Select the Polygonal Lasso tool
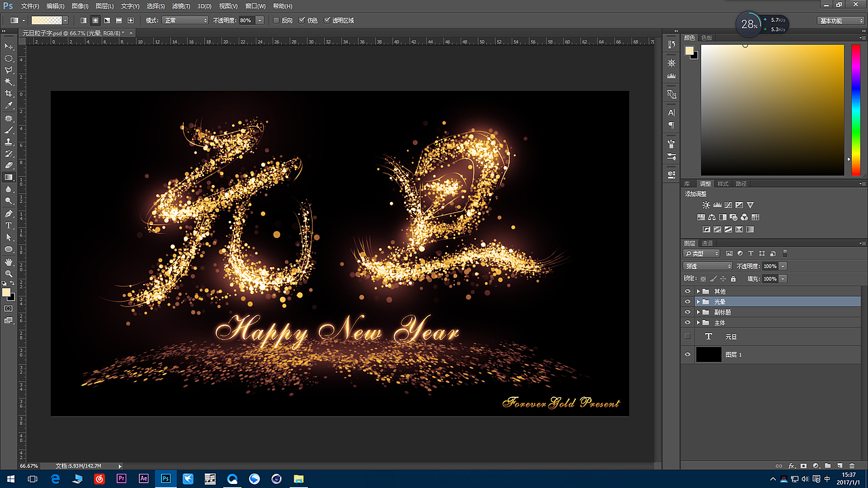The image size is (868, 488). (9, 70)
